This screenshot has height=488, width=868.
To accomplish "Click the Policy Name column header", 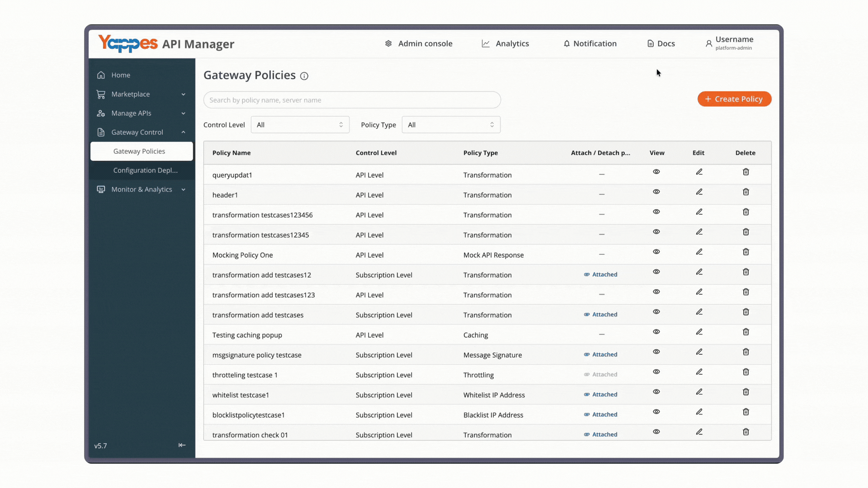I will tap(231, 153).
